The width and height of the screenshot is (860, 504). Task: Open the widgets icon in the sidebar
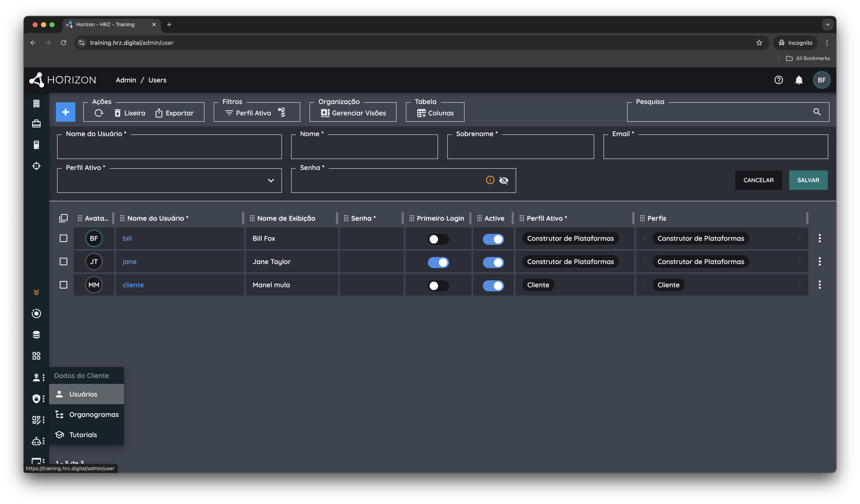coord(37,356)
